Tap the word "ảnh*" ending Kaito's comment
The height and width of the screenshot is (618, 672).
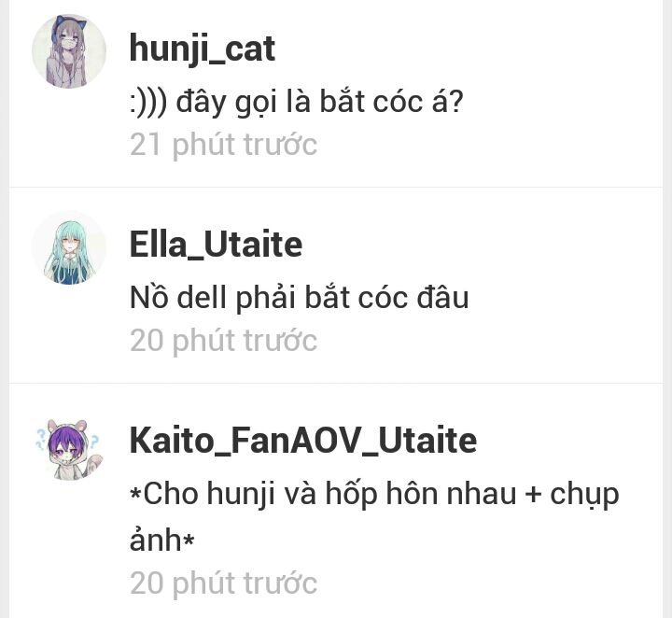pyautogui.click(x=162, y=540)
